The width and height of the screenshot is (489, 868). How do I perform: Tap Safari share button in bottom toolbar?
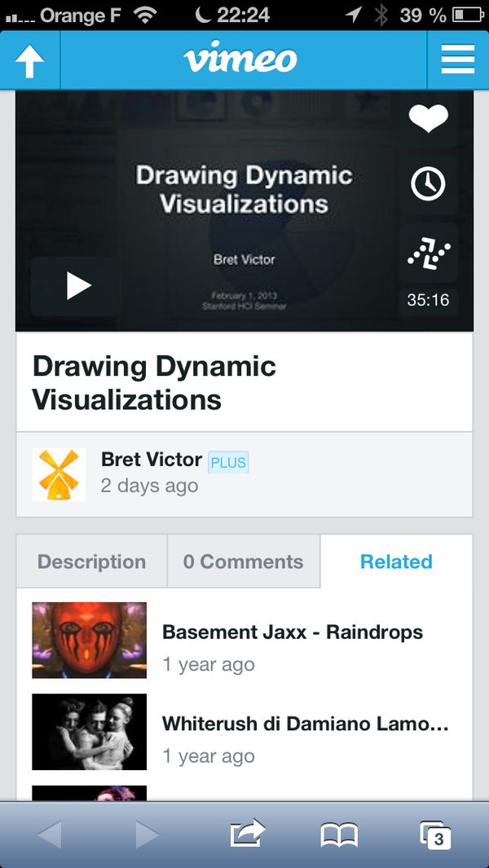click(x=248, y=834)
